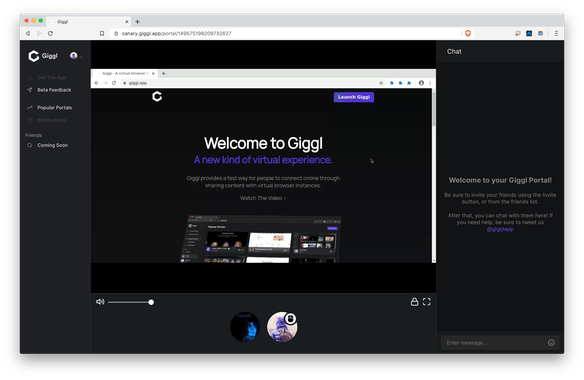
Task: Open the user avatar menu in the sidebar
Action: click(x=76, y=56)
